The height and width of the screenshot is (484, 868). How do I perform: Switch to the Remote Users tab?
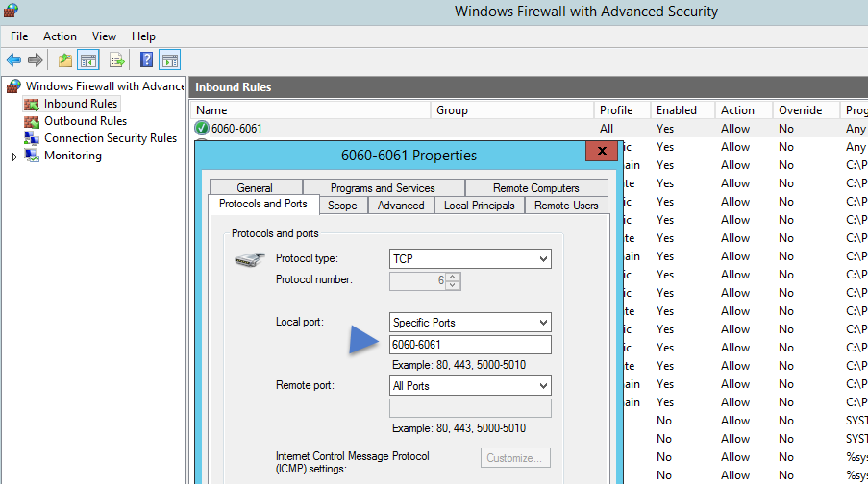click(x=566, y=206)
